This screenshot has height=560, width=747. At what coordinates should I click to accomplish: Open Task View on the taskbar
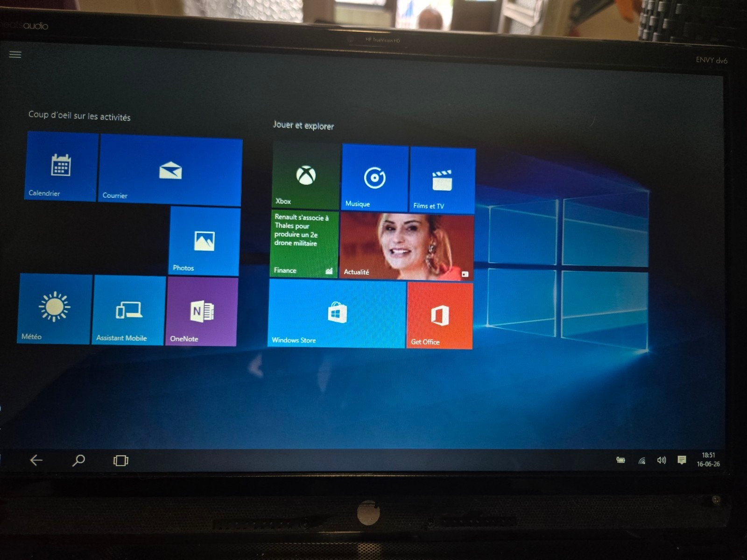click(x=120, y=461)
